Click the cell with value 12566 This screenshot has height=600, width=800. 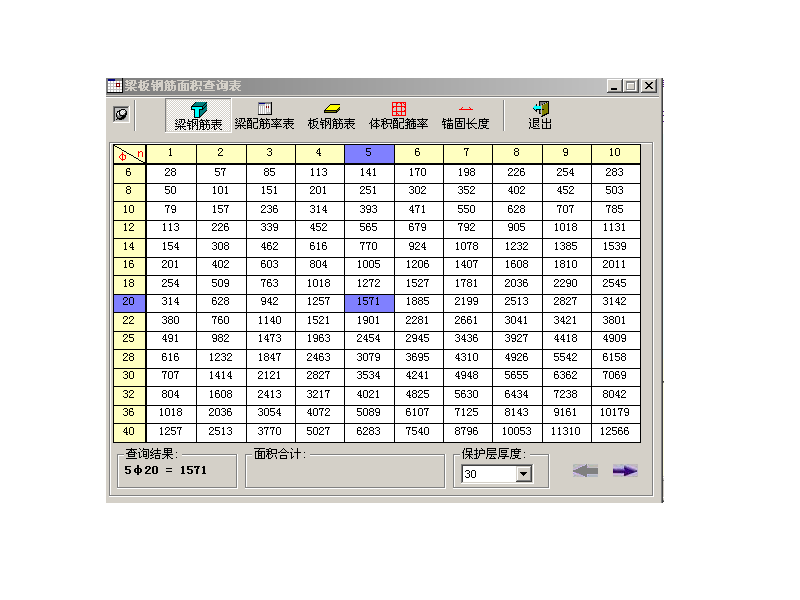click(615, 432)
